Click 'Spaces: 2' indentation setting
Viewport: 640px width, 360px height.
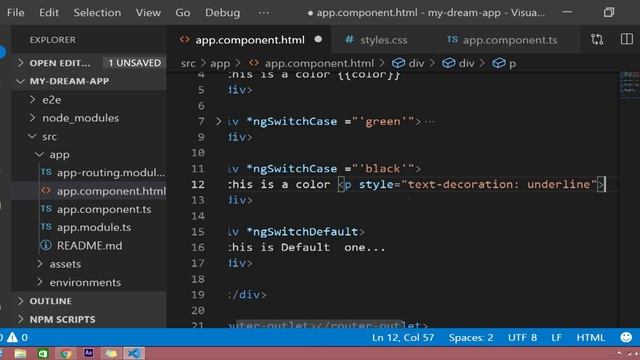[471, 338]
